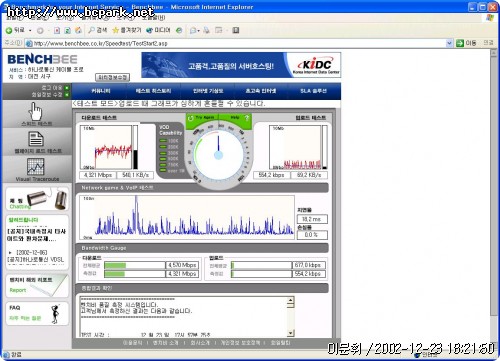Click the Network game & VoIP latency graph
The image size is (500, 361).
(187, 217)
